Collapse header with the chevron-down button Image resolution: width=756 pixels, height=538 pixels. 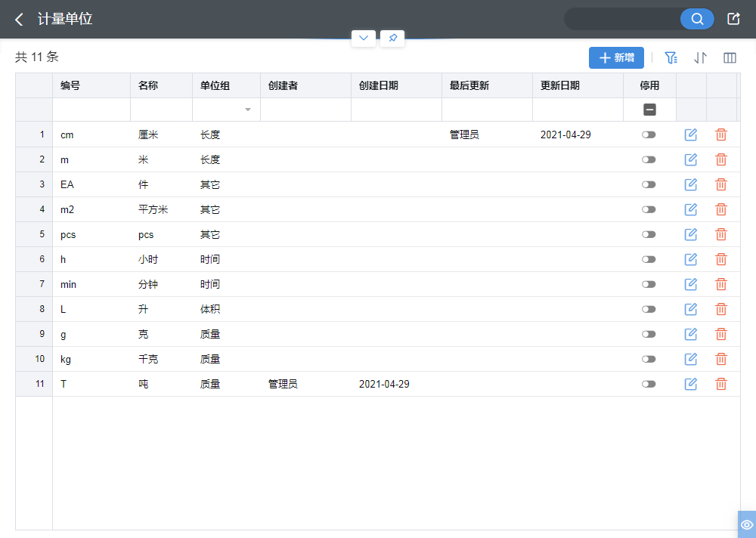pyautogui.click(x=364, y=38)
